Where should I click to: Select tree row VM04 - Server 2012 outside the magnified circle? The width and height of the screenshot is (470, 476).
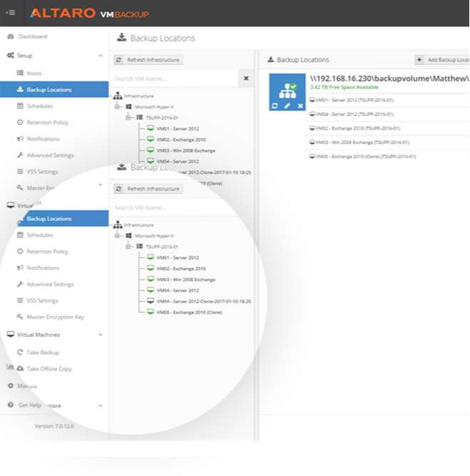178,161
